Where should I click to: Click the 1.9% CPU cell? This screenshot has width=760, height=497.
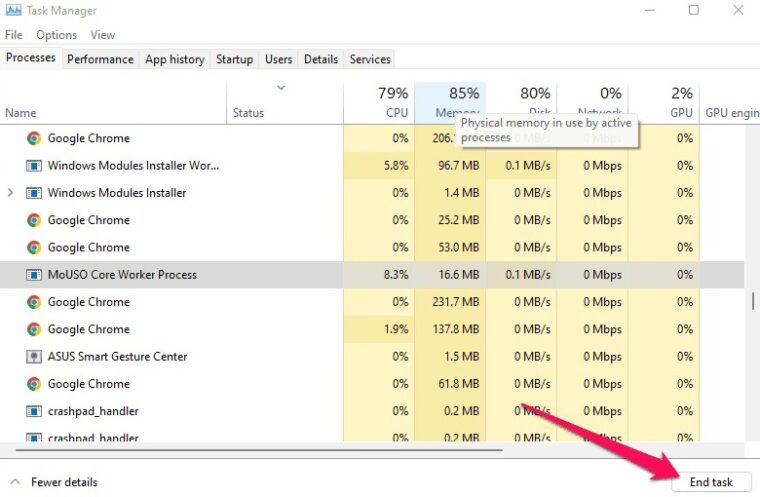379,329
